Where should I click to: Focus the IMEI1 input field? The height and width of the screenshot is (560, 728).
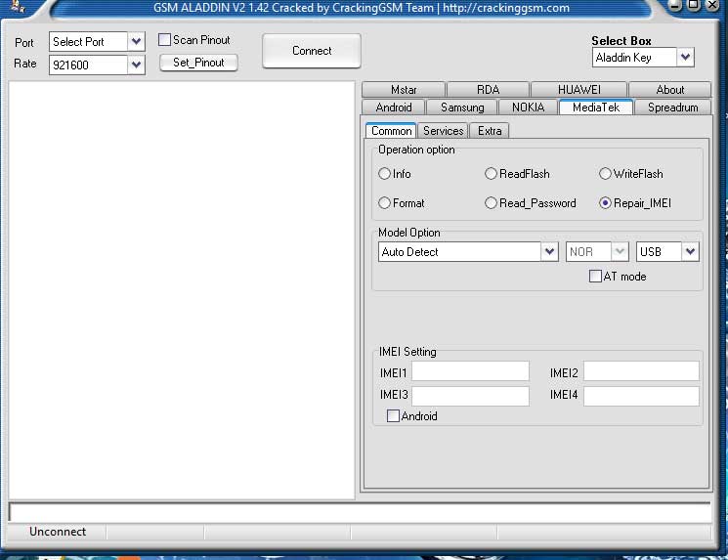[470, 372]
